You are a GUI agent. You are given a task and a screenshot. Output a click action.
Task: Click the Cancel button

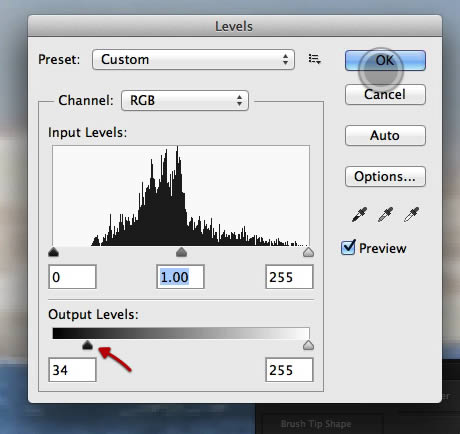click(385, 94)
